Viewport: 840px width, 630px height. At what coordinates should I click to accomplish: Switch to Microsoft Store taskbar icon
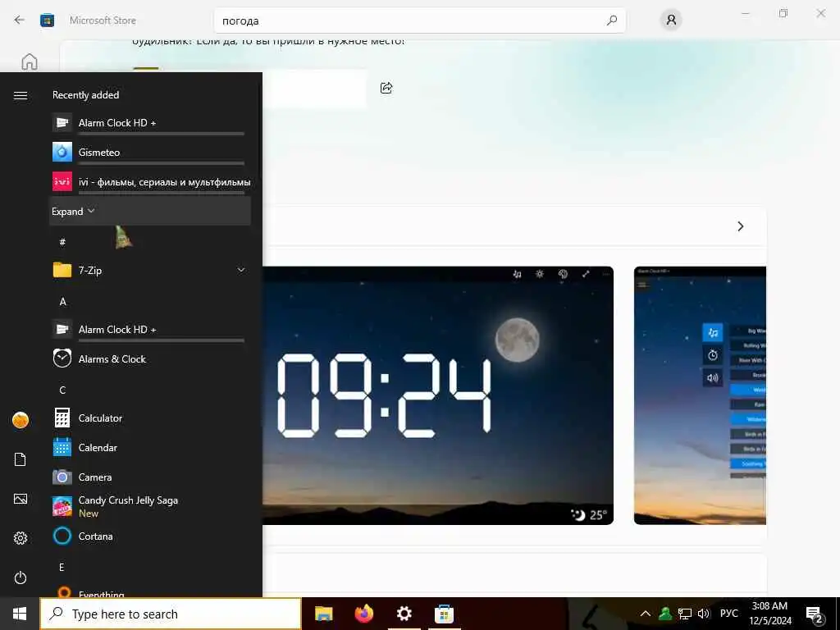click(444, 614)
